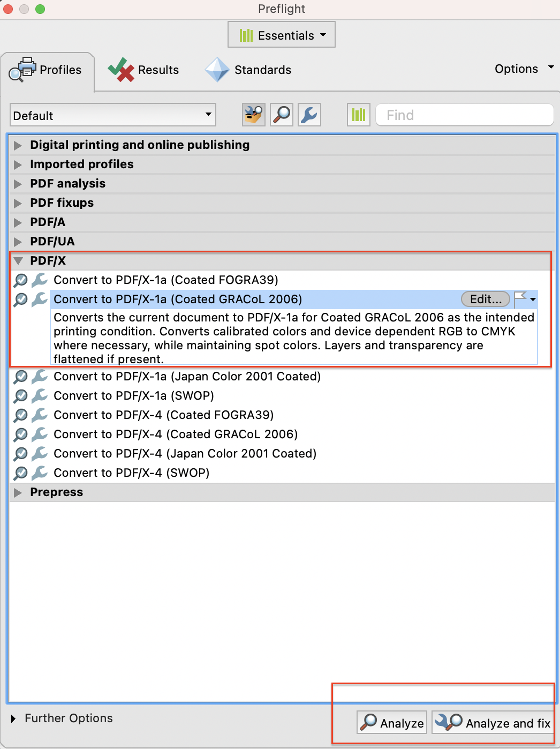Open the Options menu
Image resolution: width=560 pixels, height=749 pixels.
point(524,69)
